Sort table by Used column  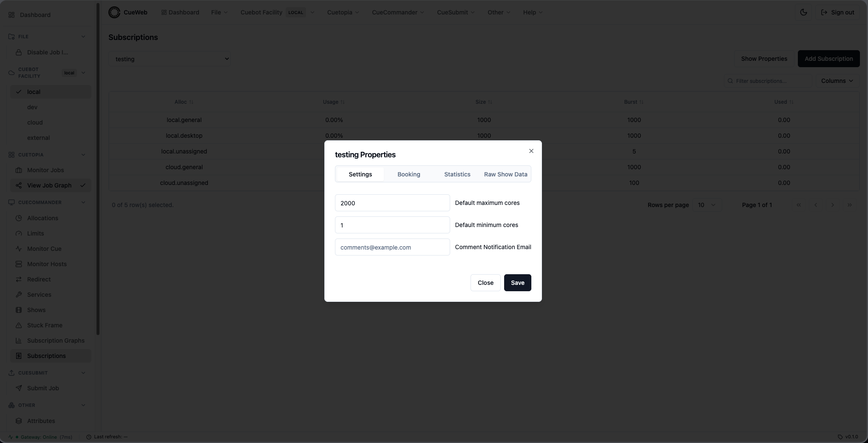click(784, 102)
